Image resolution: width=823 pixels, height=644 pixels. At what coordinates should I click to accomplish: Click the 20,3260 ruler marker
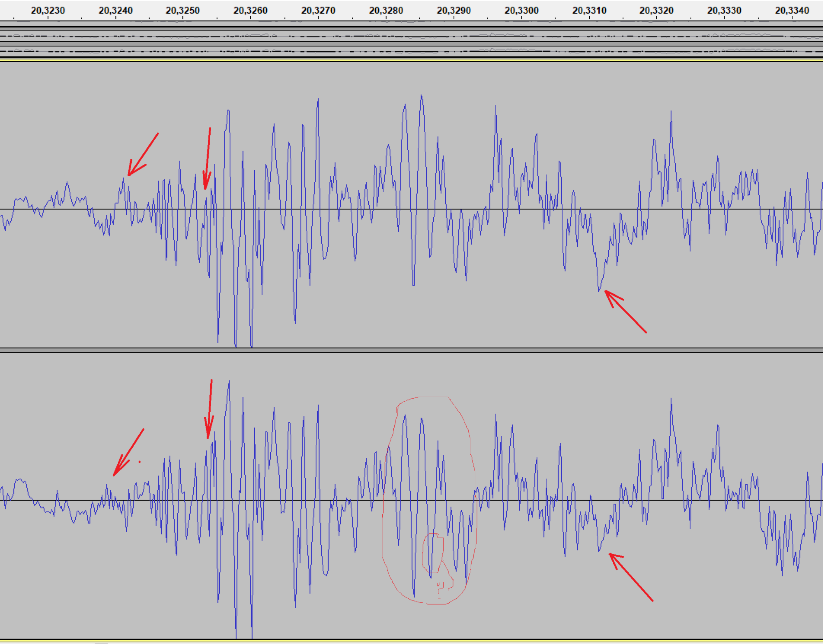point(251,10)
